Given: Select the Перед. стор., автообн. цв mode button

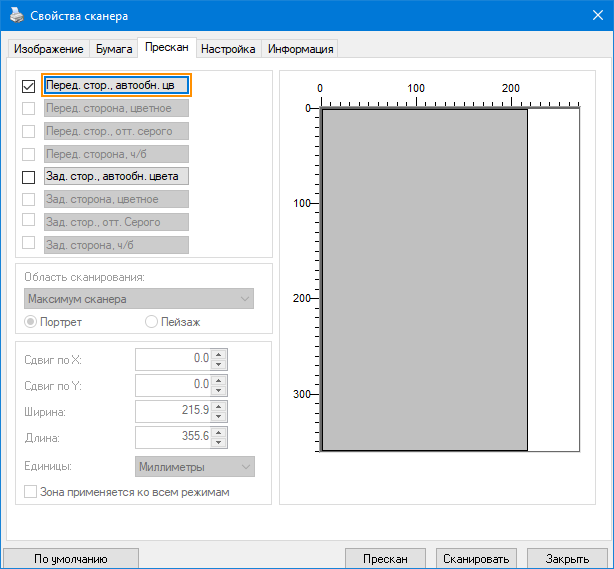Looking at the screenshot, I should click(116, 85).
